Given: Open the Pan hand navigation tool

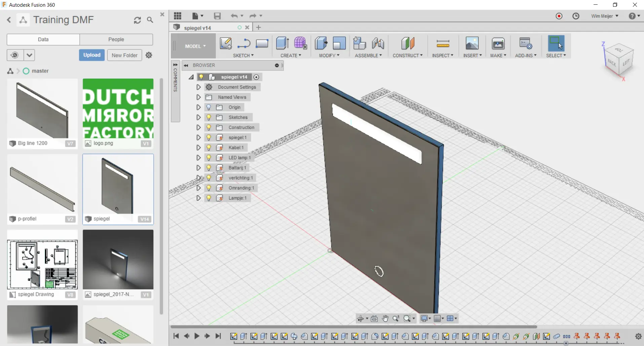Looking at the screenshot, I should [x=385, y=318].
